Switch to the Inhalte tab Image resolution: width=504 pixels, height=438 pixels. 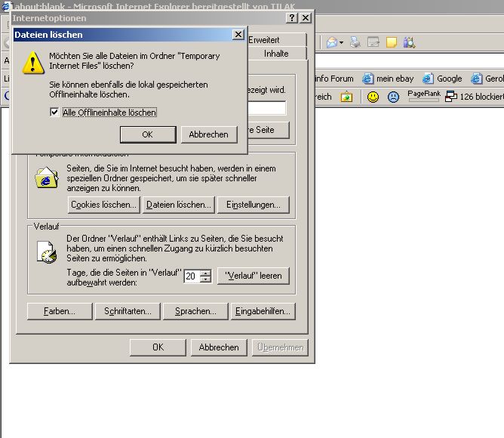(276, 54)
